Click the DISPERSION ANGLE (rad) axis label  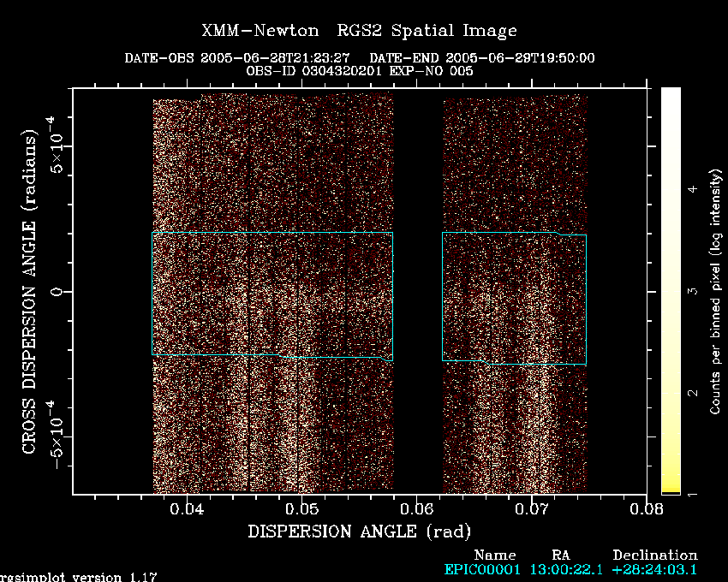(x=360, y=532)
